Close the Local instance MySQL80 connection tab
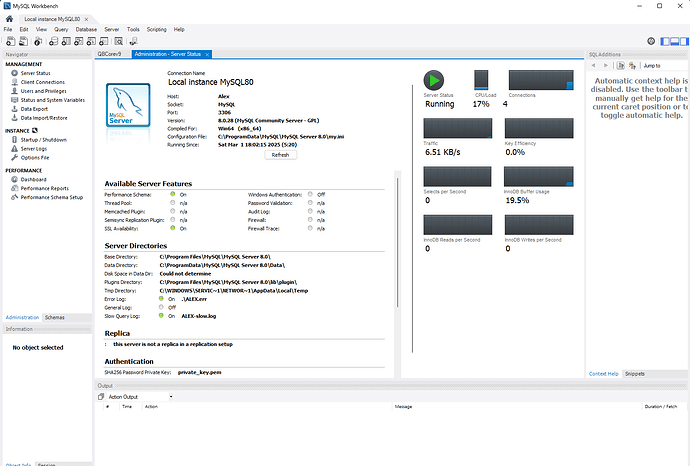 [x=86, y=19]
